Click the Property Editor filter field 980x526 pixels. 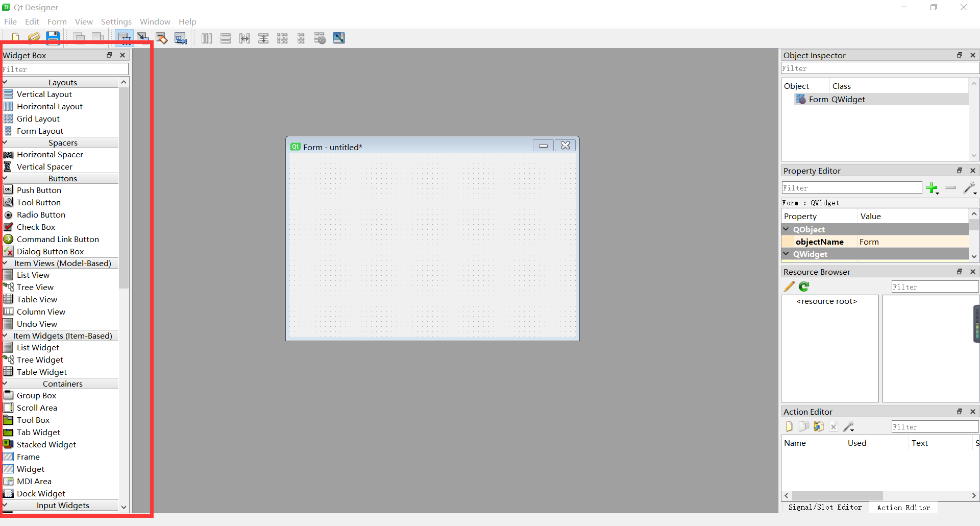click(851, 188)
